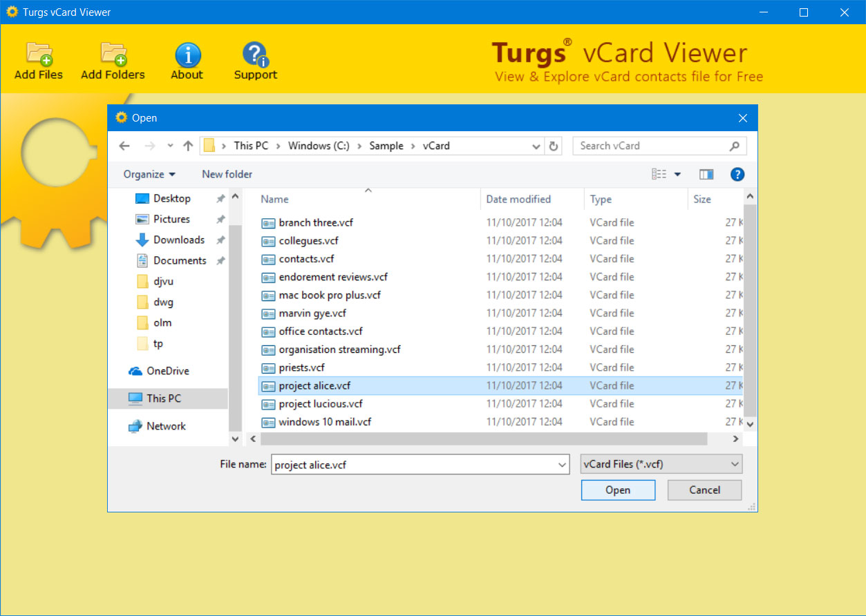Screen dimensions: 866x616
Task: Expand the File name dropdown list
Action: click(x=562, y=465)
